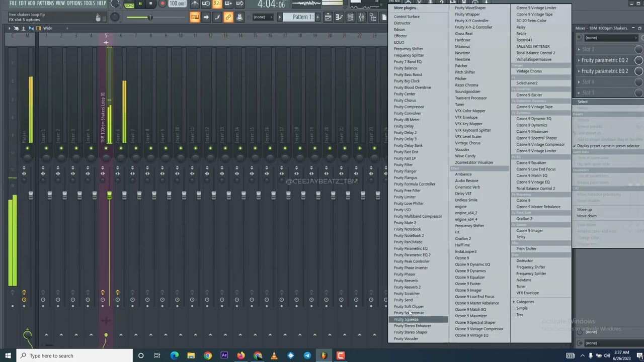The height and width of the screenshot is (362, 644).
Task: Open the View playlist icon
Action: [x=328, y=17]
